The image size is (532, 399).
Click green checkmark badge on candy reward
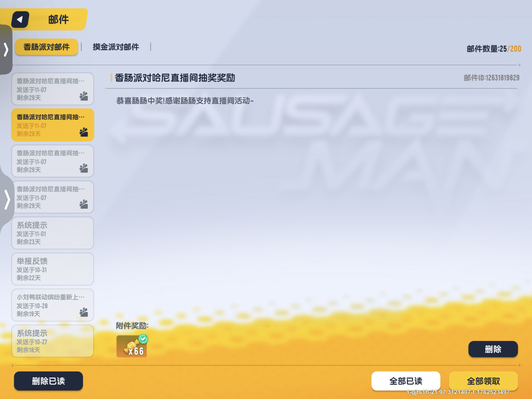(x=143, y=339)
